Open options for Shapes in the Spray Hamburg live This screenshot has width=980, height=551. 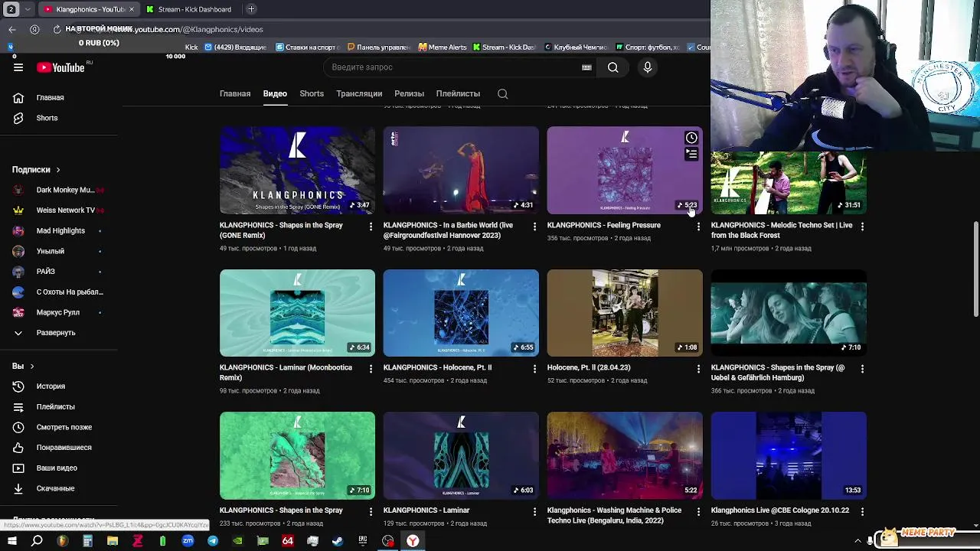(x=862, y=369)
